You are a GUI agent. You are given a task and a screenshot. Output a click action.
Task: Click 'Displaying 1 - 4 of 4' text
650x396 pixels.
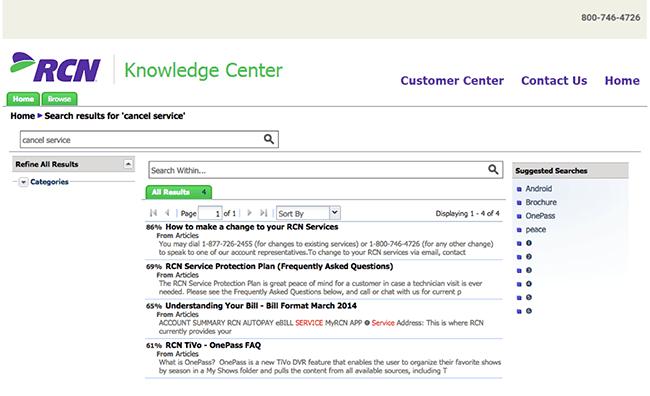[467, 213]
